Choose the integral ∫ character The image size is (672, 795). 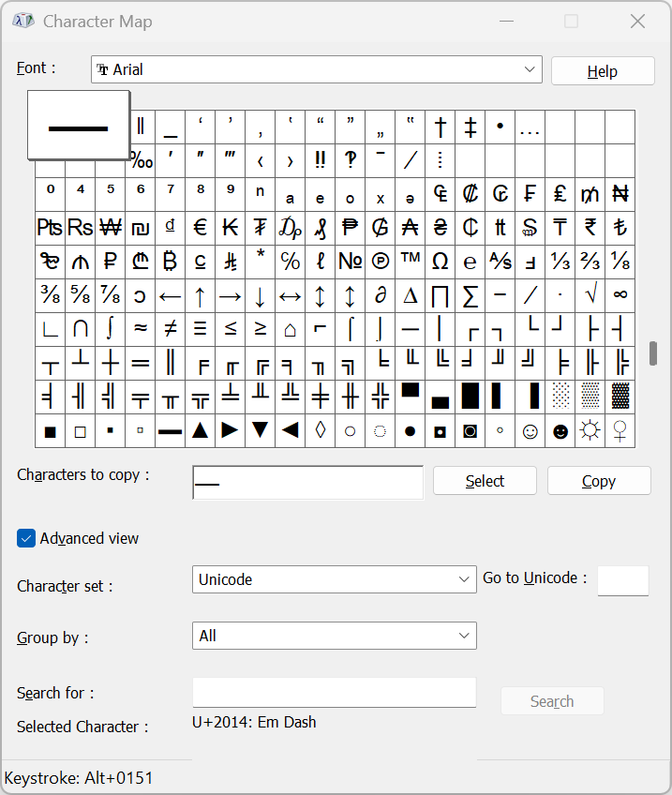(x=111, y=330)
